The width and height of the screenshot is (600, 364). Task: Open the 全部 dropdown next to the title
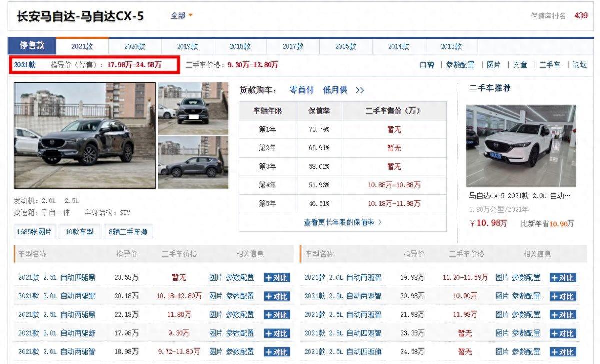point(181,16)
